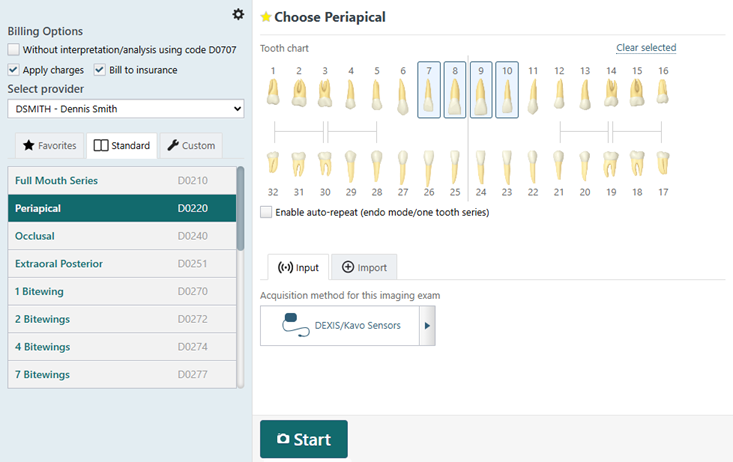
Task: Enable auto-repeat endo mode checkbox
Action: coord(266,212)
